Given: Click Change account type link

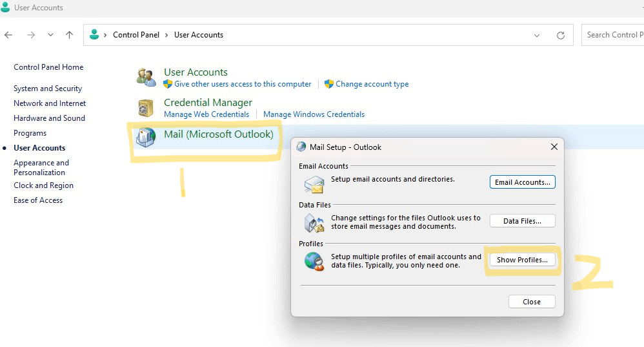Looking at the screenshot, I should pos(372,84).
